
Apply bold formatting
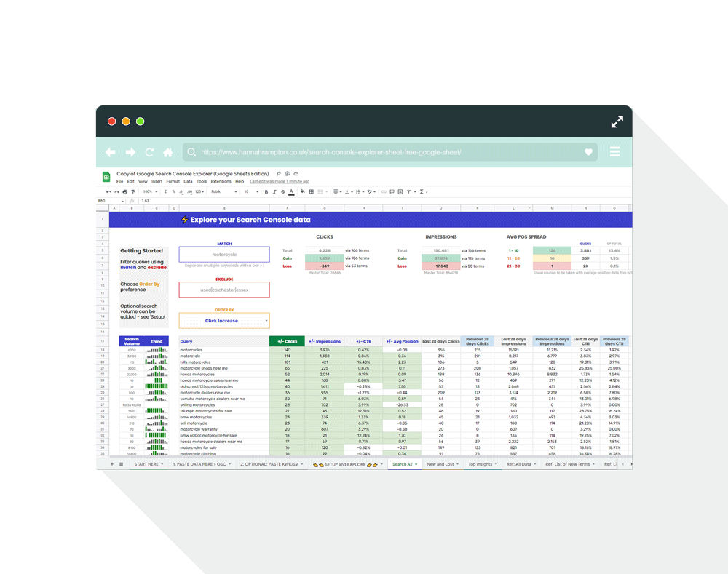coord(266,191)
